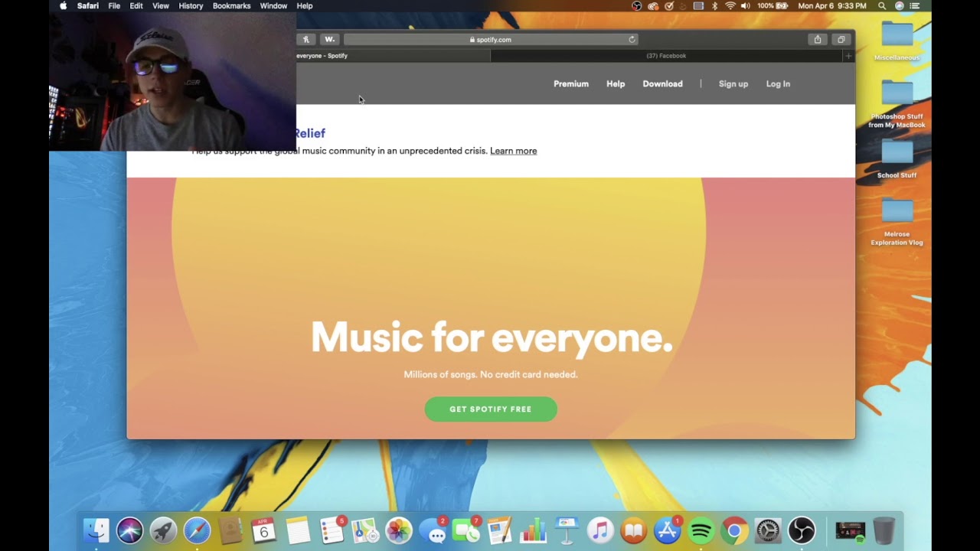Viewport: 980px width, 551px height.
Task: Click GET SPOTIFY FREE button
Action: (491, 409)
